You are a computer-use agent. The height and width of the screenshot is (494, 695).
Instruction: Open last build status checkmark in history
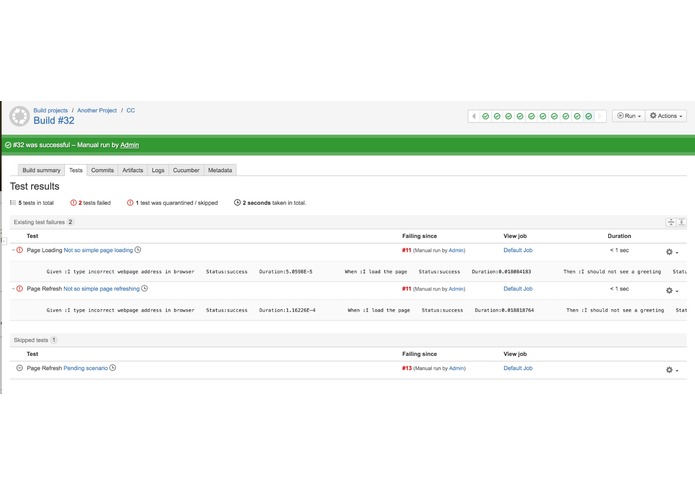(x=589, y=116)
